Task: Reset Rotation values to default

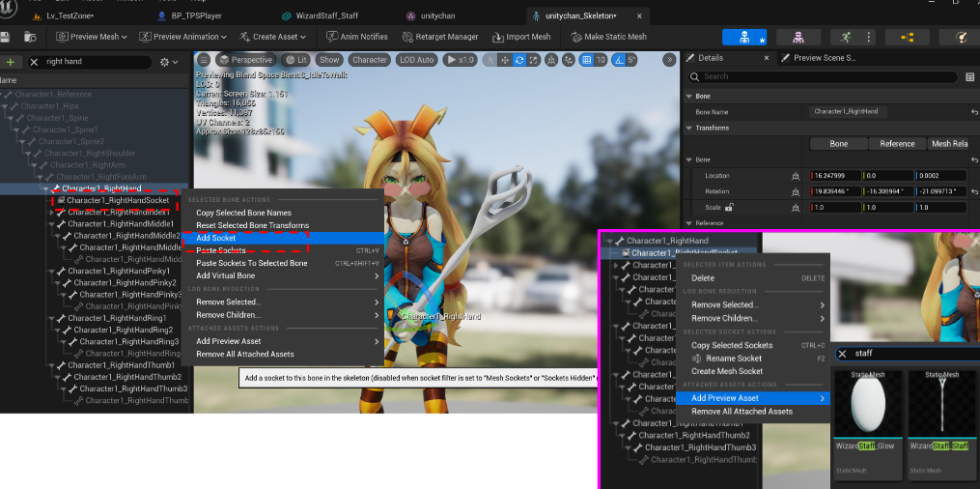Action: pos(974,191)
